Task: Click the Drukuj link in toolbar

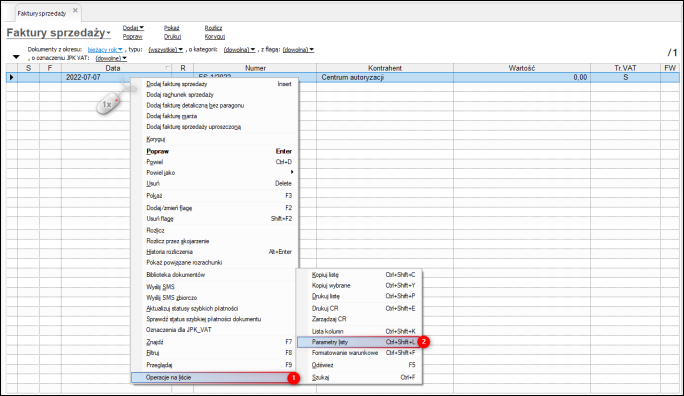Action: point(172,37)
